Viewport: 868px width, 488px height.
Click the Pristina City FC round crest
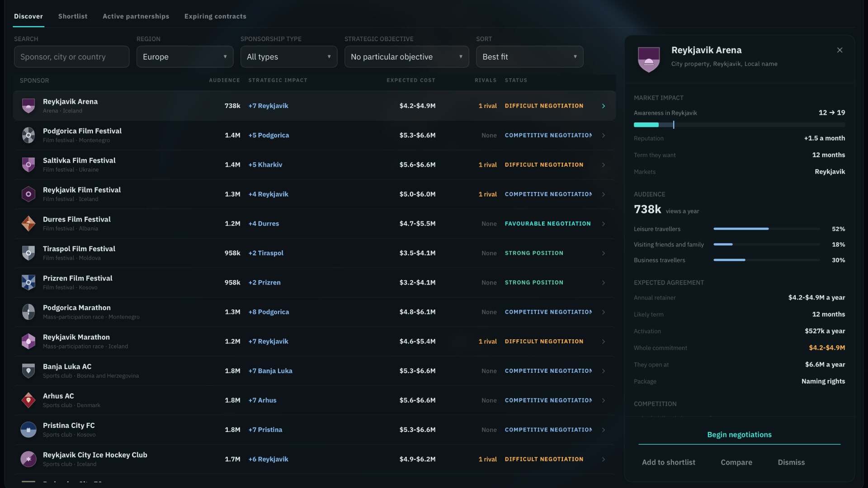(x=28, y=430)
